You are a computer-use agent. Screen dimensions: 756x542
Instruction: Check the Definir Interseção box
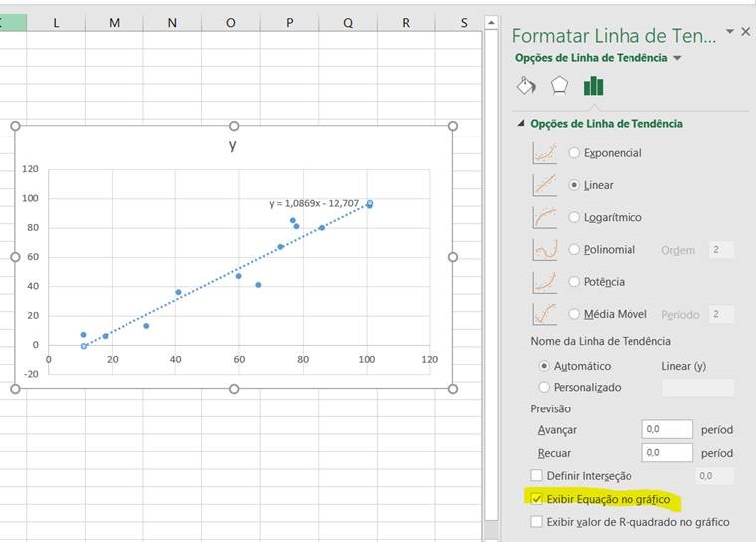[537, 476]
